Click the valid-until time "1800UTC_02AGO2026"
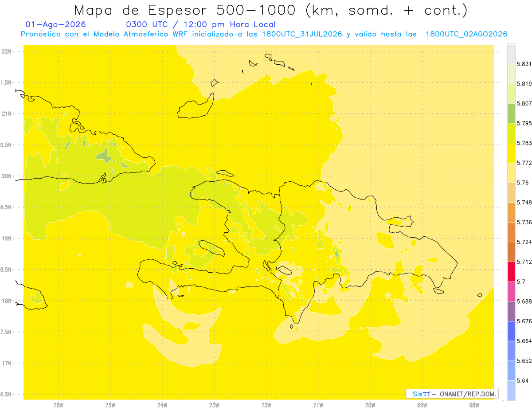Screen dimensions: 532x411 (x=466, y=34)
